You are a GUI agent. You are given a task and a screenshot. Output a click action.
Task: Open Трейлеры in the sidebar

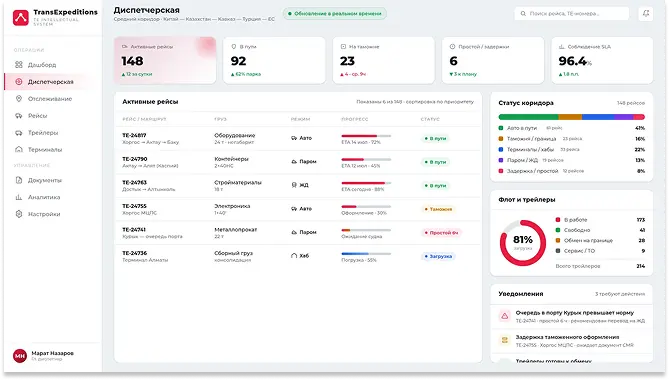coord(52,133)
